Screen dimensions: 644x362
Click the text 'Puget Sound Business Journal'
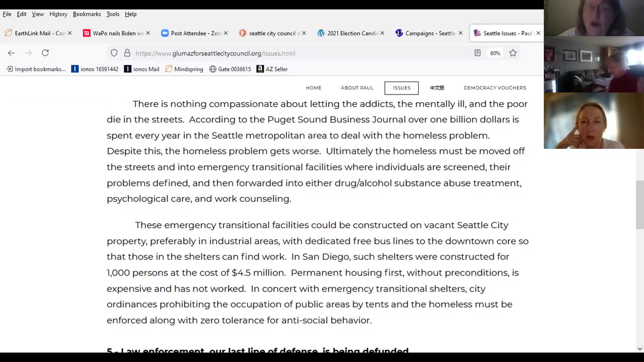pos(336,120)
